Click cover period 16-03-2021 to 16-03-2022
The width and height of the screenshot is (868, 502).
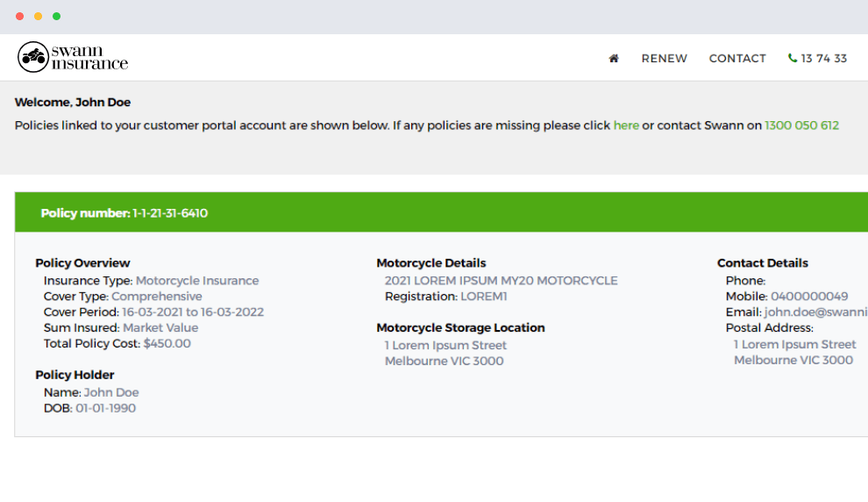pyautogui.click(x=193, y=312)
